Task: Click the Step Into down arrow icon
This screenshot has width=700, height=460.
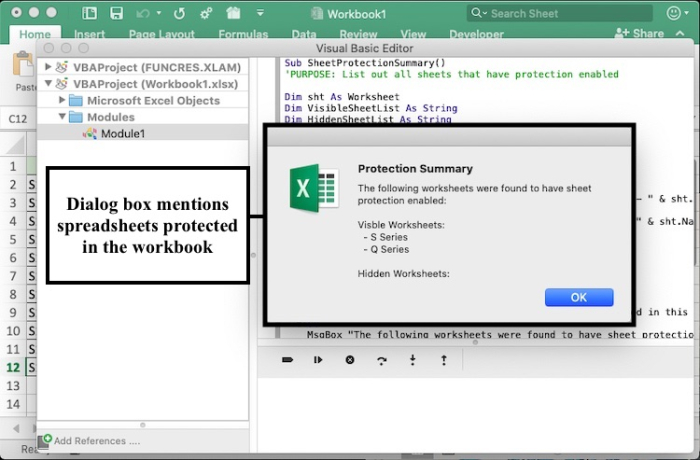Action: point(412,360)
